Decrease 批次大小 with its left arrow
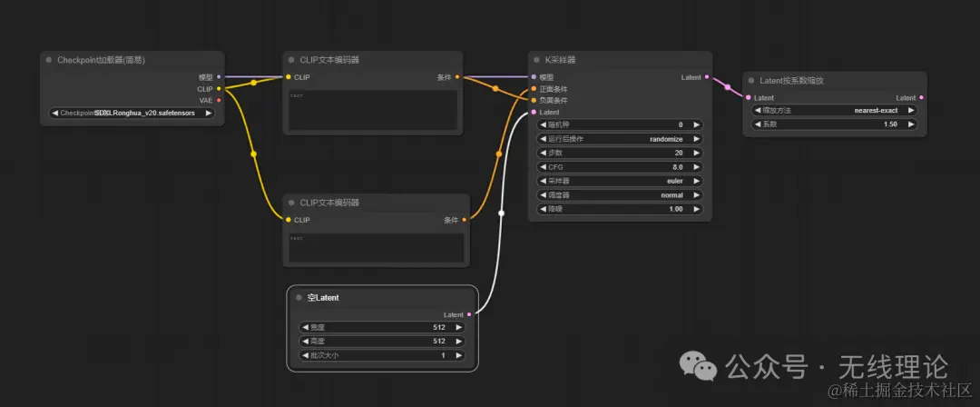Viewport: 980px width, 407px height. point(306,355)
